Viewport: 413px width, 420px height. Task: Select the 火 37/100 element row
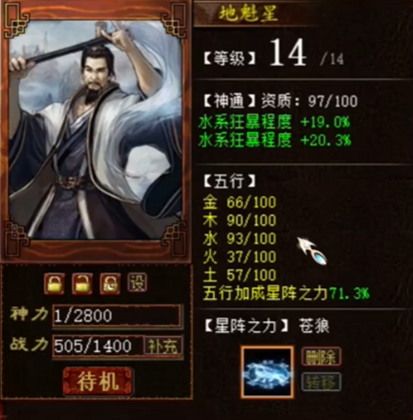[x=239, y=257]
